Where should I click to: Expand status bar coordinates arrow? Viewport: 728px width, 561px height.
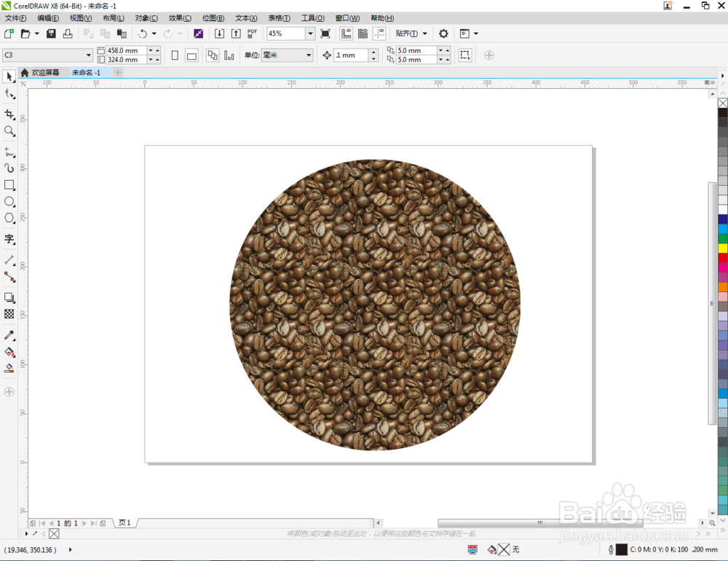(70, 550)
